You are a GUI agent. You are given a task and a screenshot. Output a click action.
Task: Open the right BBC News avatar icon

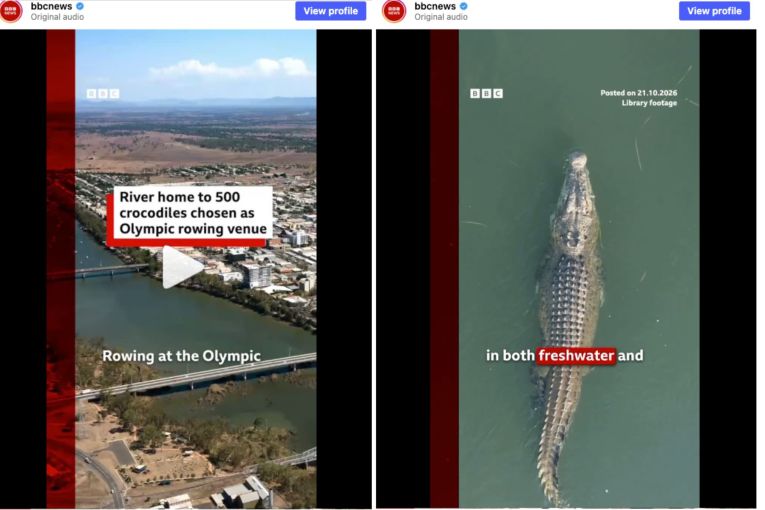[395, 11]
